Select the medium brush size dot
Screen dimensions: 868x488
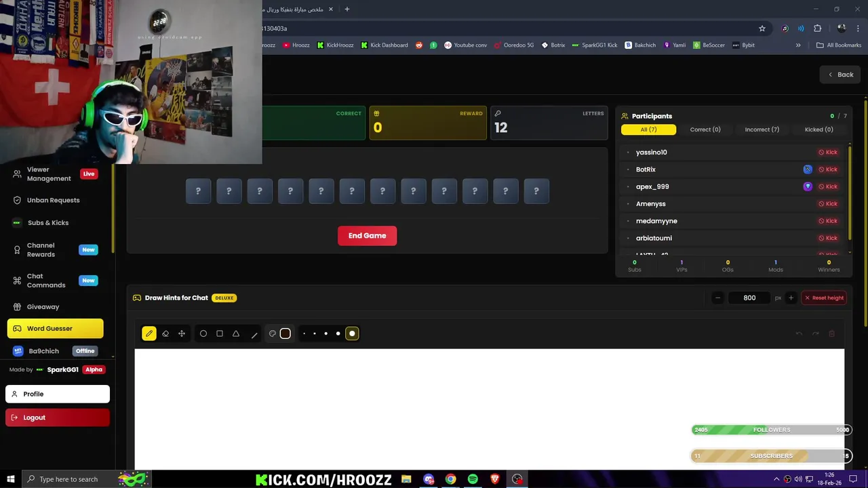326,333
